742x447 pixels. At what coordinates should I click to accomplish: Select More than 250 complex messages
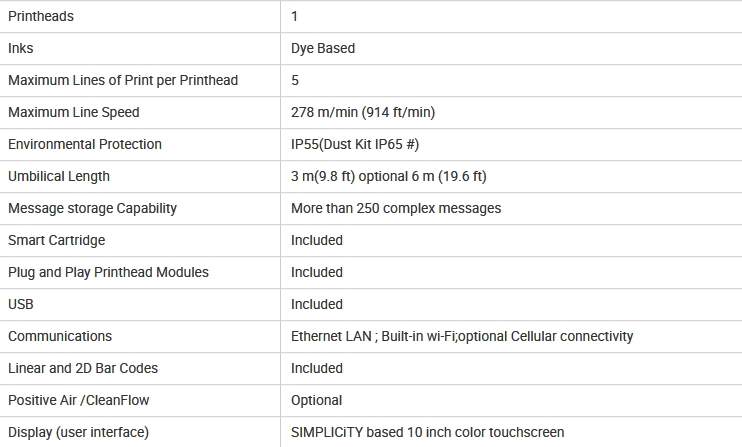point(396,208)
